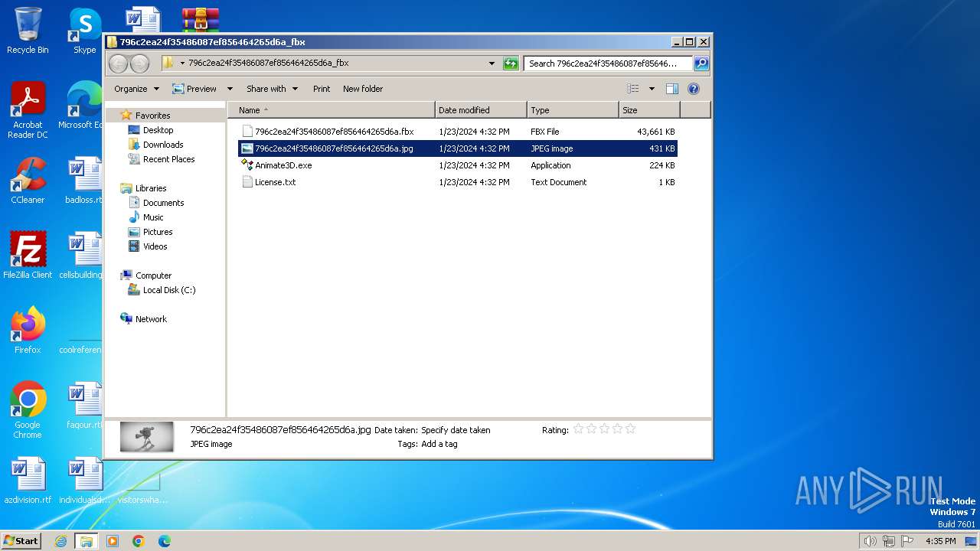Select the selected .jpg file row
Viewport: 980px width, 551px height.
click(x=458, y=148)
